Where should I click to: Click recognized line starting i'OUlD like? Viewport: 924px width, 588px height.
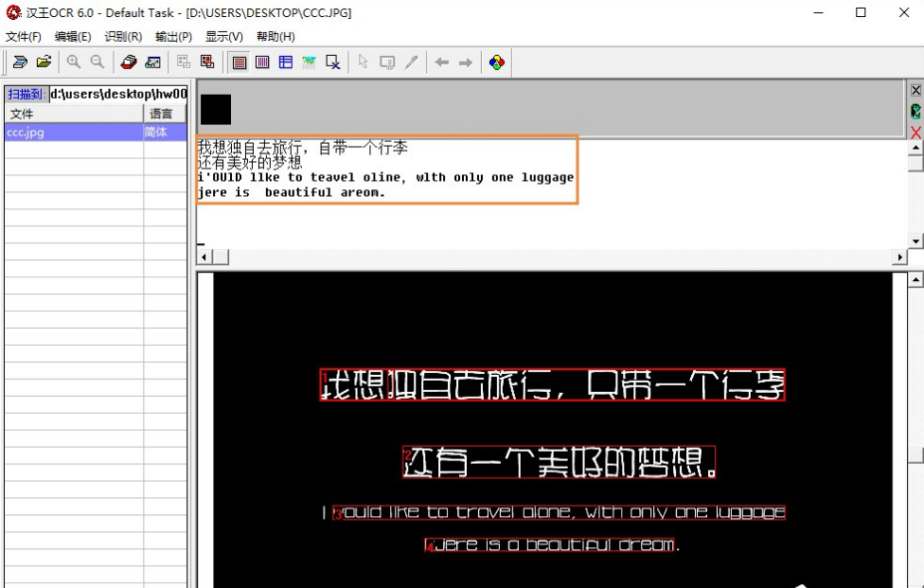pyautogui.click(x=385, y=177)
